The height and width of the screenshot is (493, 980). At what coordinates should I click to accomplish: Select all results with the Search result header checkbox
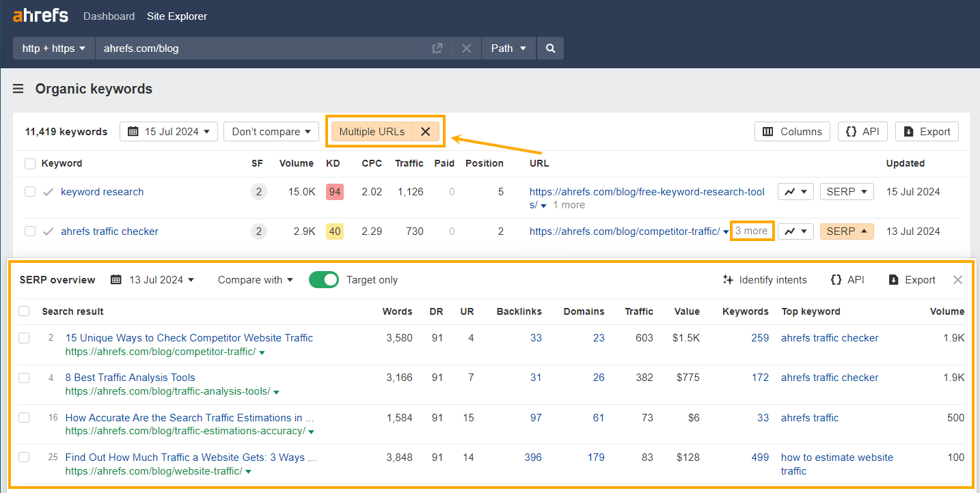pos(24,311)
